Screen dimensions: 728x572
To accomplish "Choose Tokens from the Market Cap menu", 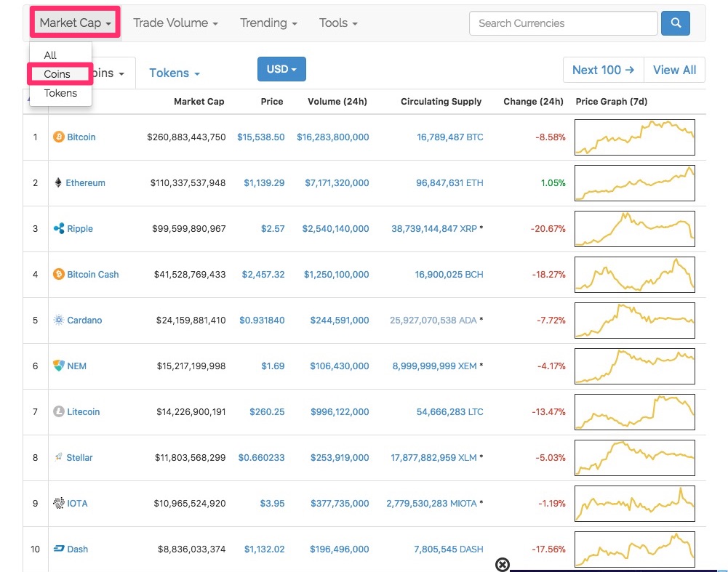I will [60, 93].
